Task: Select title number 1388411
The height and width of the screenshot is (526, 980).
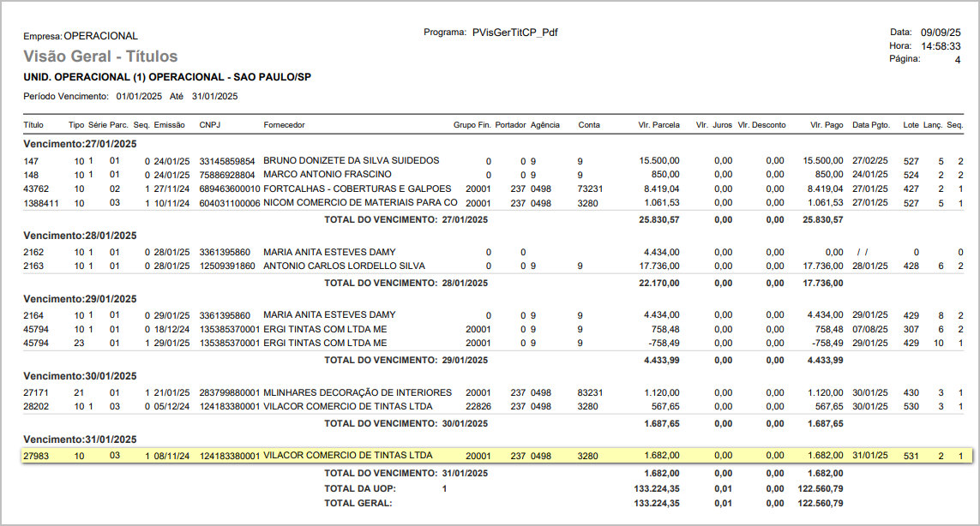Action: pos(40,203)
